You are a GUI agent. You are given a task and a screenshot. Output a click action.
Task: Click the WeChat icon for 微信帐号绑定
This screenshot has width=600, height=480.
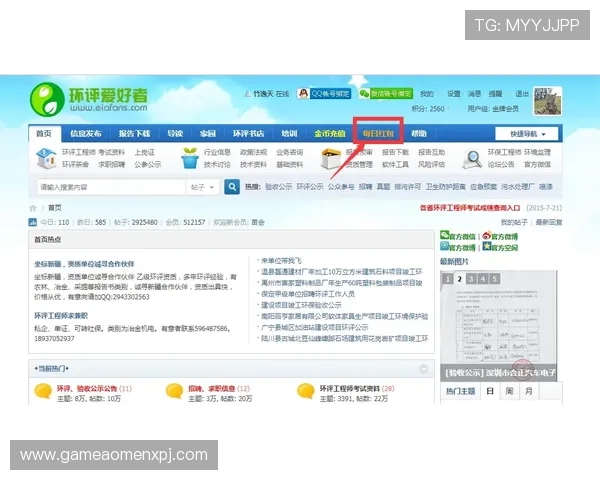[x=364, y=93]
